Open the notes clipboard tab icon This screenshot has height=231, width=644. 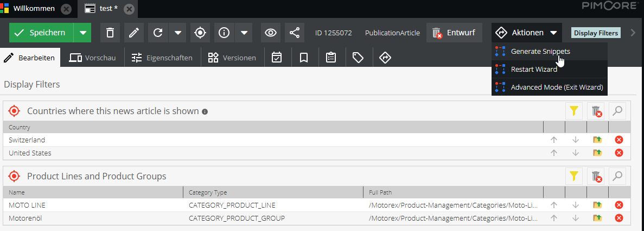[x=331, y=58]
